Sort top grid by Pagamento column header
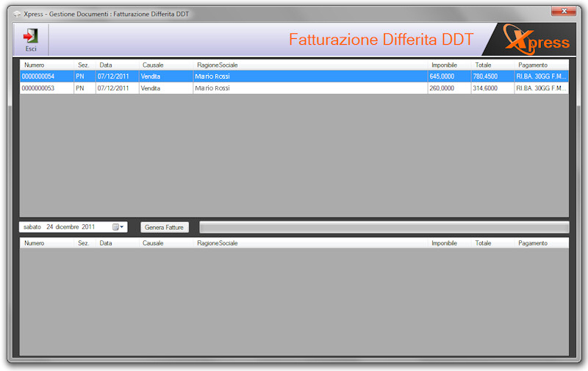588x371 pixels. (542, 65)
